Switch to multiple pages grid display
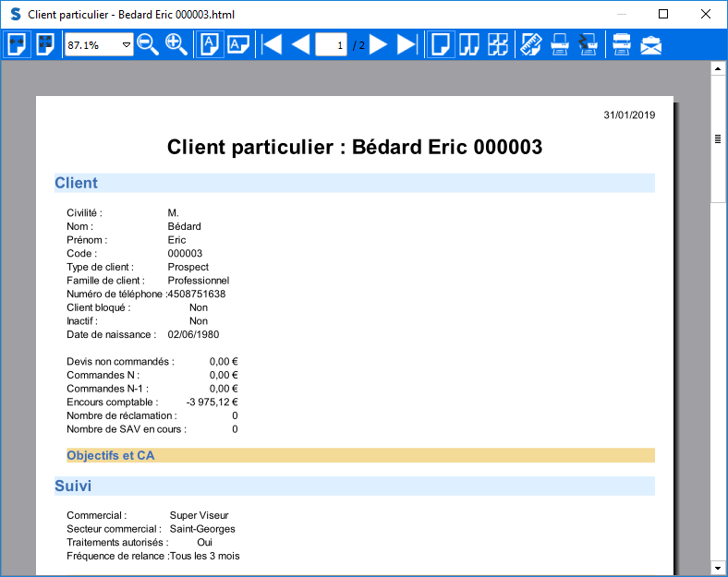Viewport: 728px width, 577px height. (x=498, y=44)
